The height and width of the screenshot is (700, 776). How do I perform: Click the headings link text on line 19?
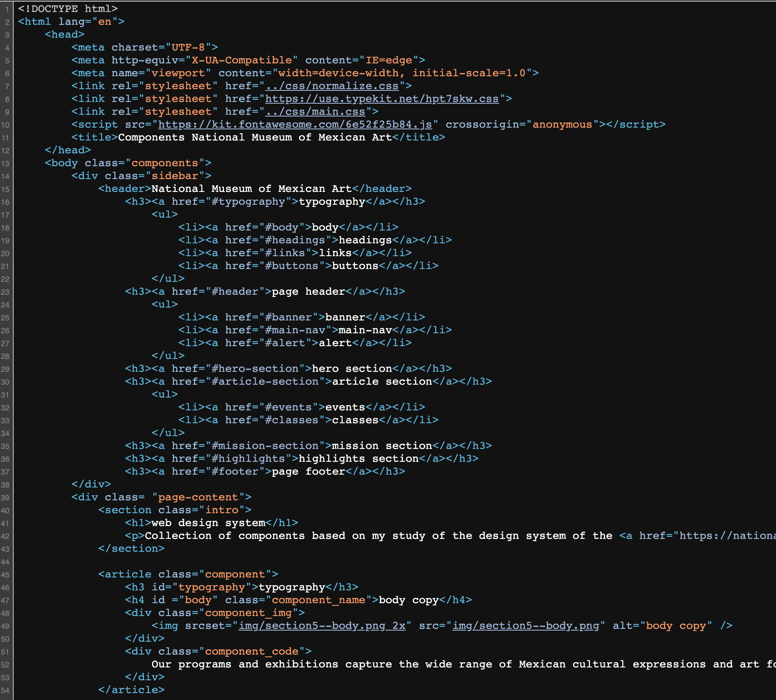(365, 240)
